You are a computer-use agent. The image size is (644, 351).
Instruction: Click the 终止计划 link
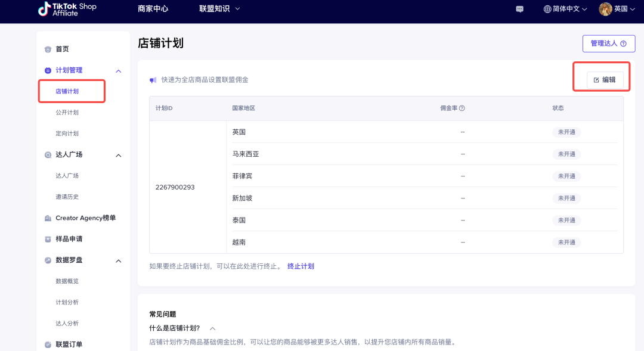pos(301,266)
